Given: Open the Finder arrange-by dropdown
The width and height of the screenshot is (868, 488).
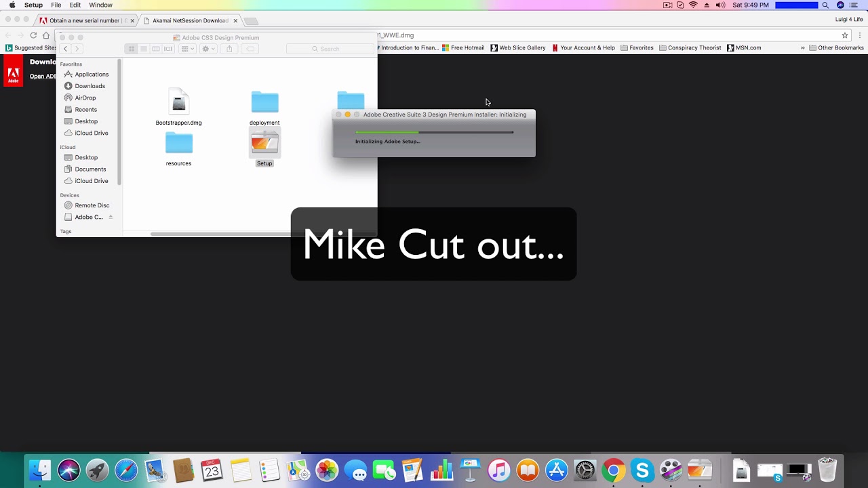Looking at the screenshot, I should (x=187, y=49).
